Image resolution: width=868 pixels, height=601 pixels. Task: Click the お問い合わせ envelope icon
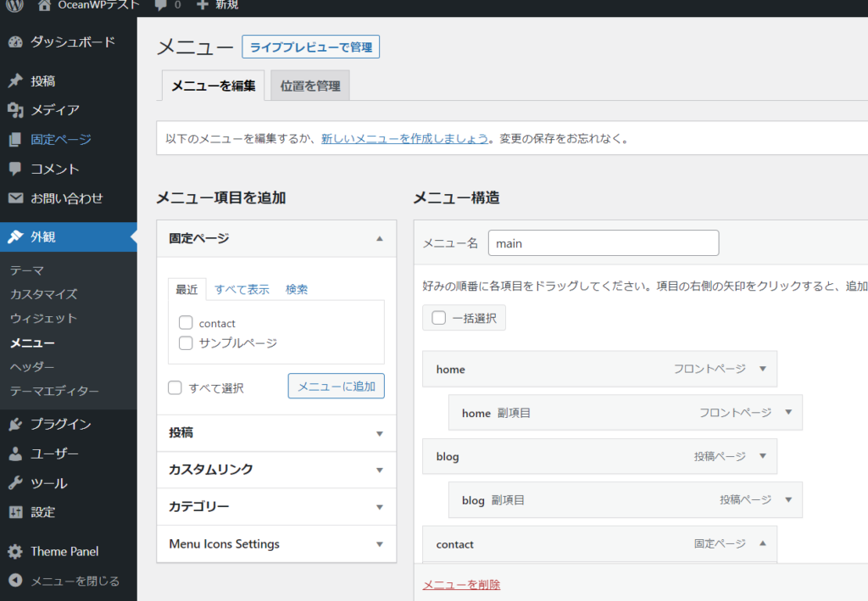15,198
